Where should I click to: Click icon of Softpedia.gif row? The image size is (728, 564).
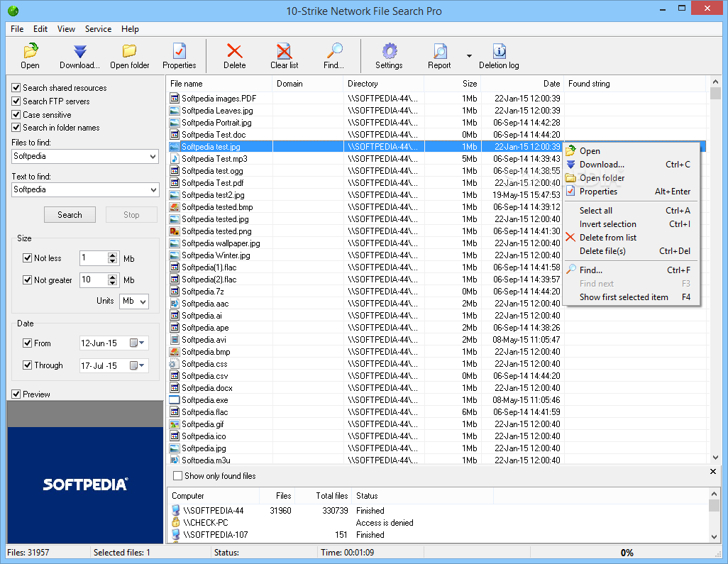click(x=175, y=424)
